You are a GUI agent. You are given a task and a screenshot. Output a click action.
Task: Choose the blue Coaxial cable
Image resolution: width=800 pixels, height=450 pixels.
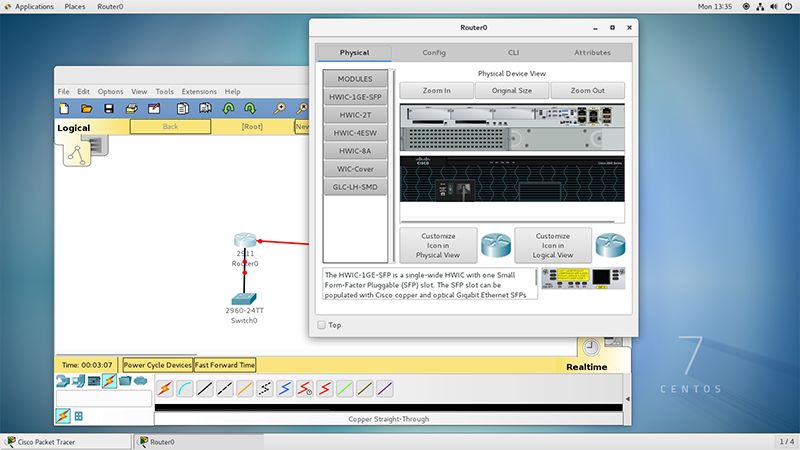pos(285,389)
